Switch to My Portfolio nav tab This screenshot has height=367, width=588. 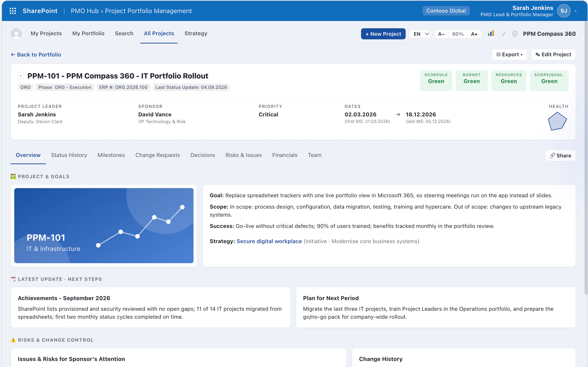[88, 34]
